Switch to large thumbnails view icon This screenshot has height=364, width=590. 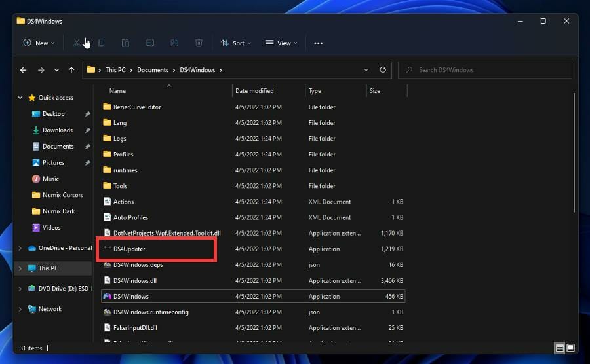point(570,348)
